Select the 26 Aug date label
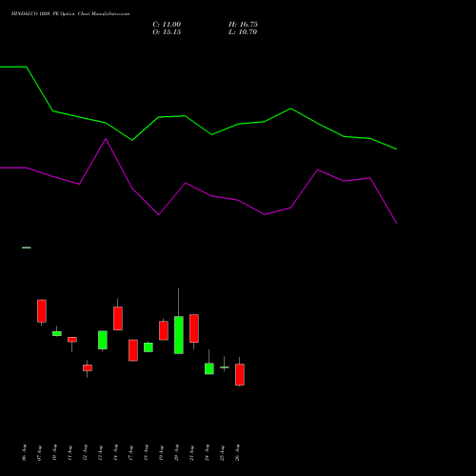 click(237, 452)
